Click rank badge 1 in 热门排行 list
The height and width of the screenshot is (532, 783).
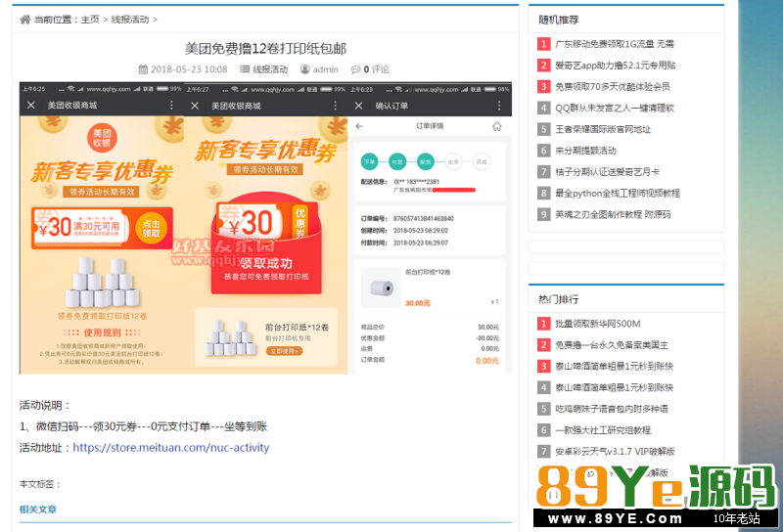[543, 324]
